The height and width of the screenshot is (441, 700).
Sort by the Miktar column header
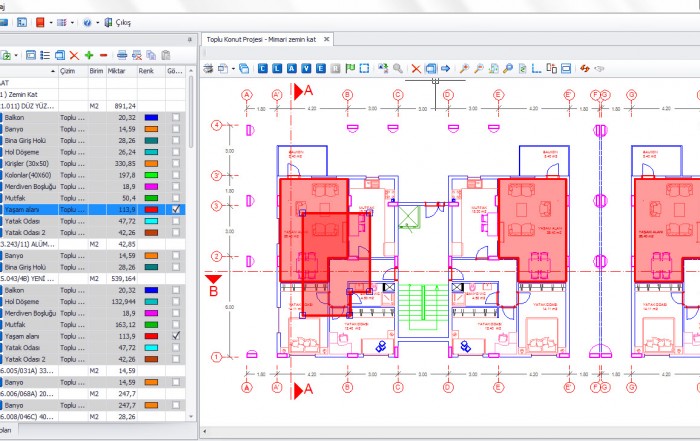[120, 71]
